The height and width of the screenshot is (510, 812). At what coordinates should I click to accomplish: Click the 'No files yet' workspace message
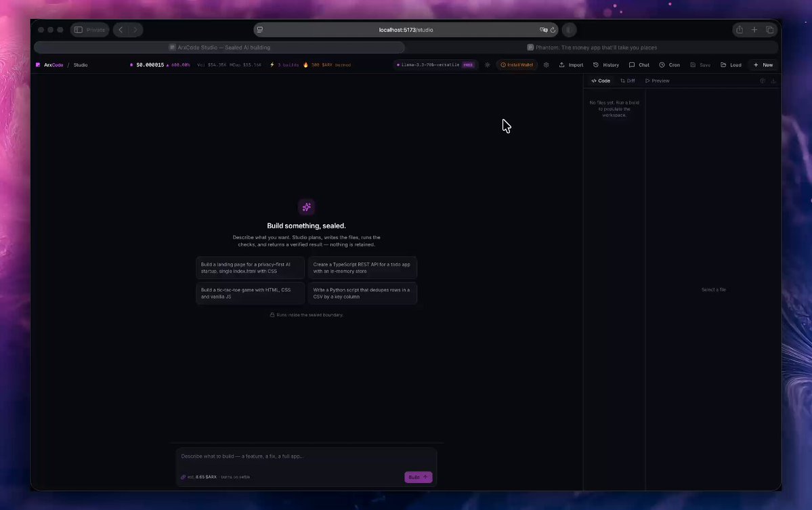614,109
